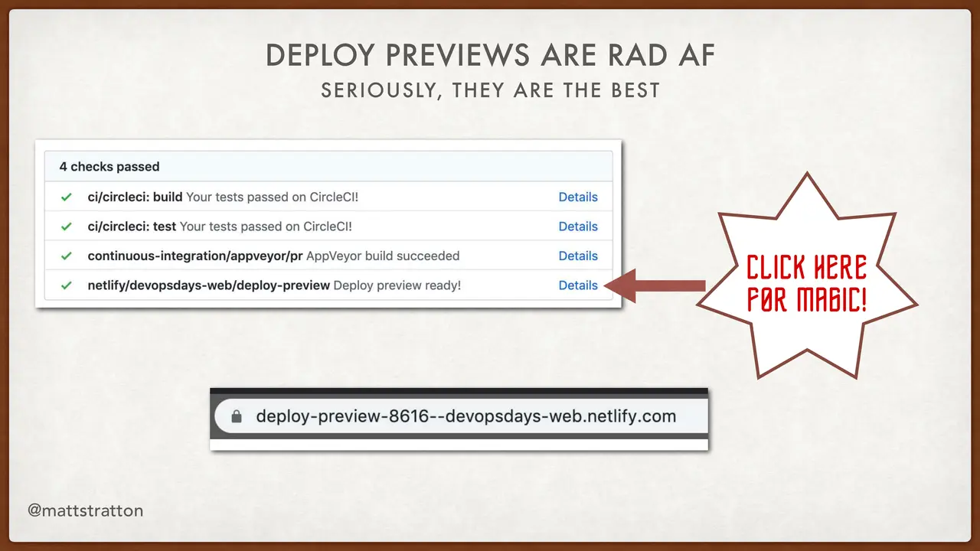Click green checkmark beside ci/circleci: build
The width and height of the screenshot is (980, 551).
(x=67, y=197)
